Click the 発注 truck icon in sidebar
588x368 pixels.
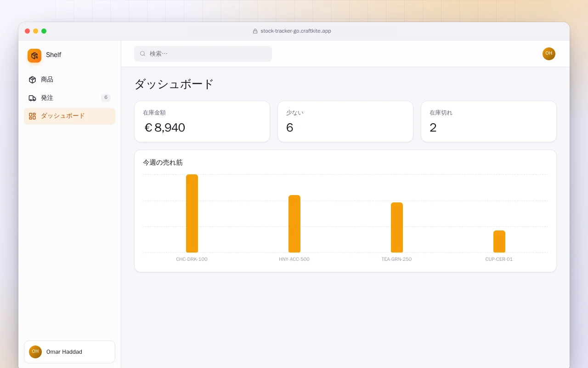(x=32, y=98)
